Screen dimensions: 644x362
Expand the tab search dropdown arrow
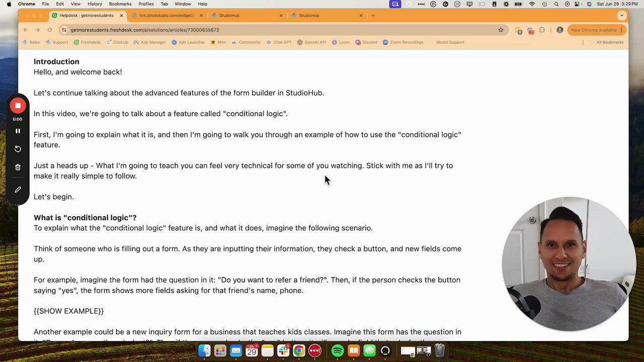click(622, 16)
